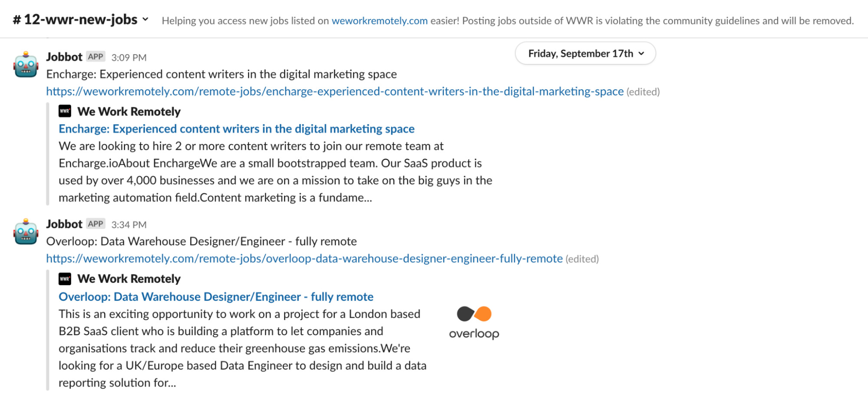The height and width of the screenshot is (396, 868).
Task: Click Jobbot avatar on 3:34 PM message
Action: coord(26,232)
